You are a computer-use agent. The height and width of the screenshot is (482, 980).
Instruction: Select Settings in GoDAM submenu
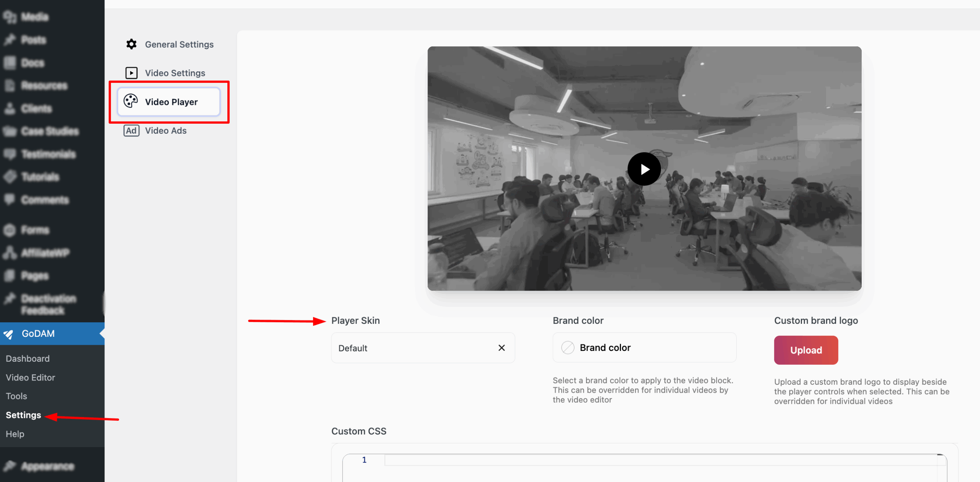(x=23, y=415)
